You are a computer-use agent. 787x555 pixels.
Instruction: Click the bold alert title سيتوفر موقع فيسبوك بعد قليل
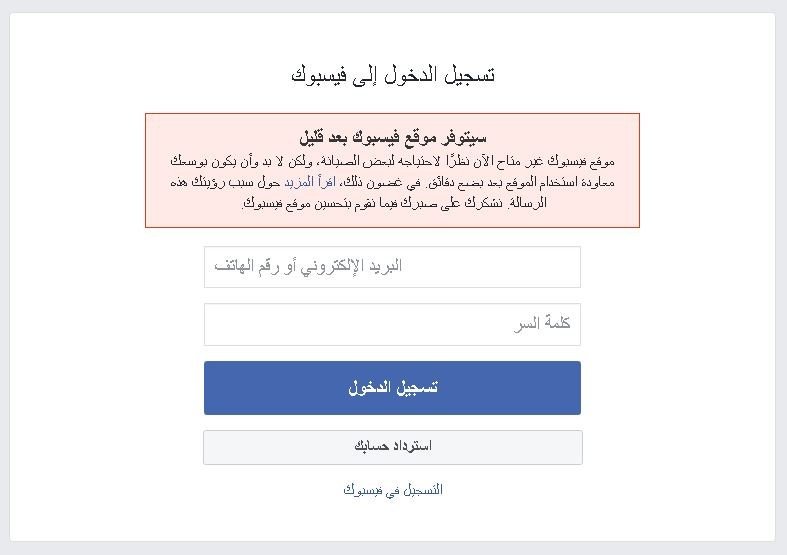[x=392, y=136]
